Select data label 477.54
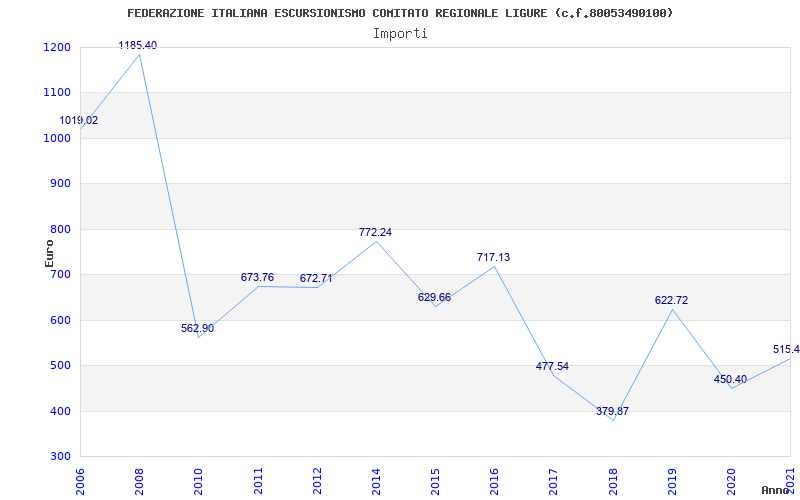800x500 pixels. click(x=552, y=366)
